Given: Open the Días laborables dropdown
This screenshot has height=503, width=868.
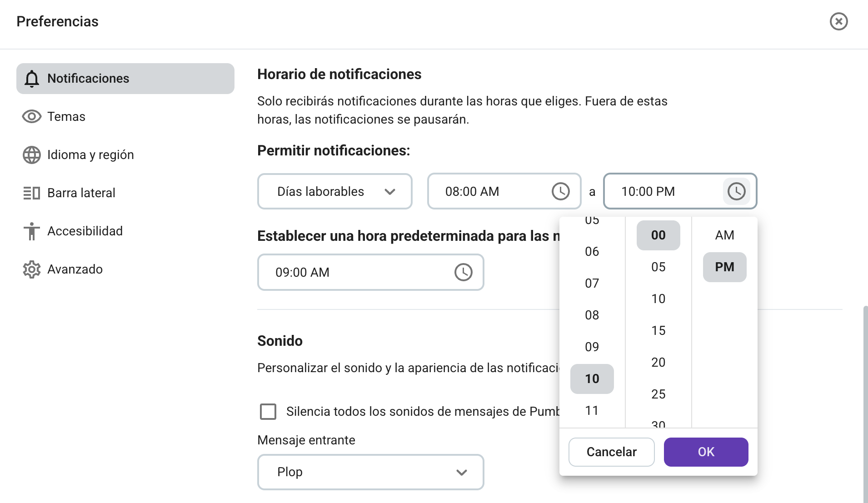Looking at the screenshot, I should tap(334, 191).
